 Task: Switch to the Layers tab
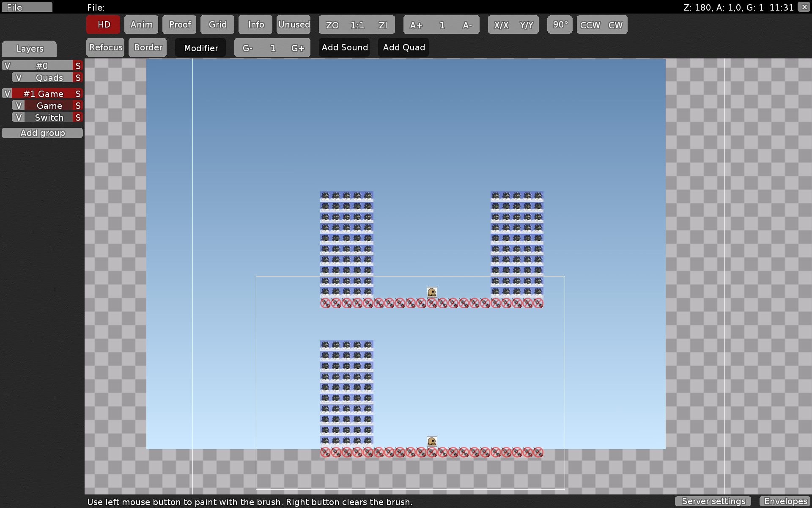(x=30, y=49)
